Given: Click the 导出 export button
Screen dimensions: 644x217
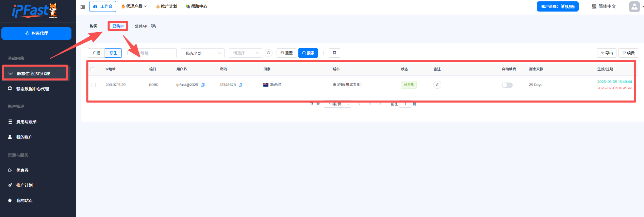Looking at the screenshot, I should point(607,53).
